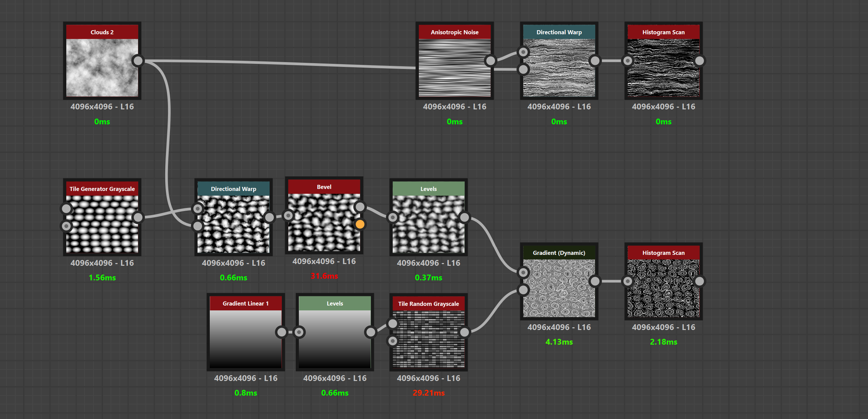
Task: Click the orange output connector on Bevel node
Action: click(360, 224)
